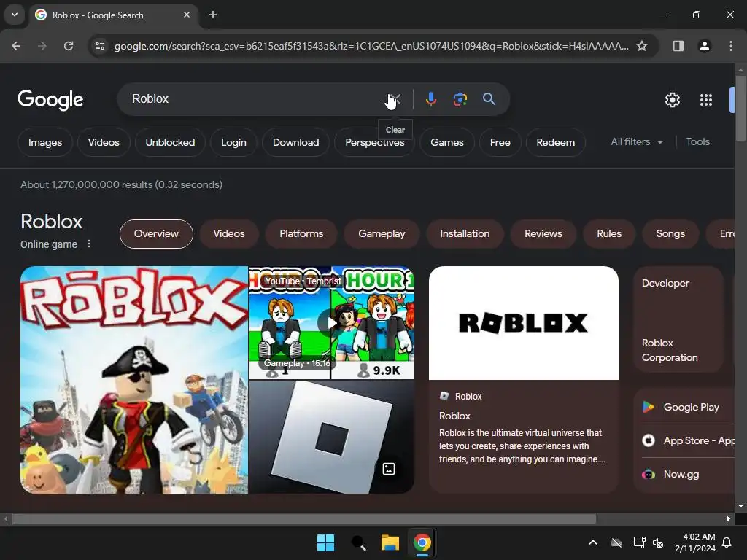Select the Download search chip
The width and height of the screenshot is (747, 560).
[x=296, y=142]
